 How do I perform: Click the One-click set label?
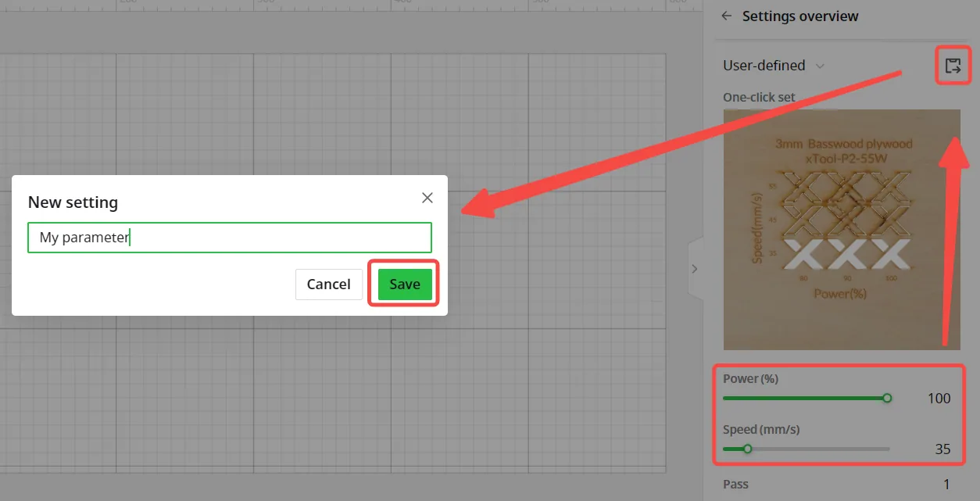759,98
